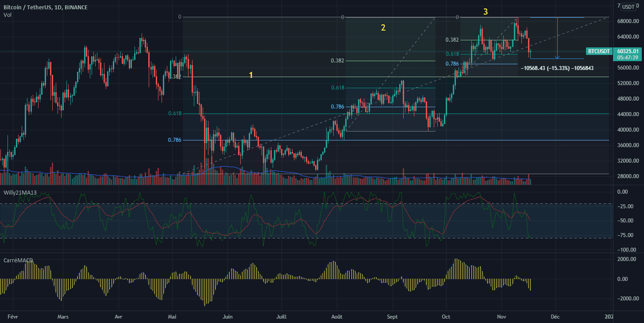This screenshot has width=644, height=323.
Task: Click the 68000.00 price scale label
Action: point(628,21)
